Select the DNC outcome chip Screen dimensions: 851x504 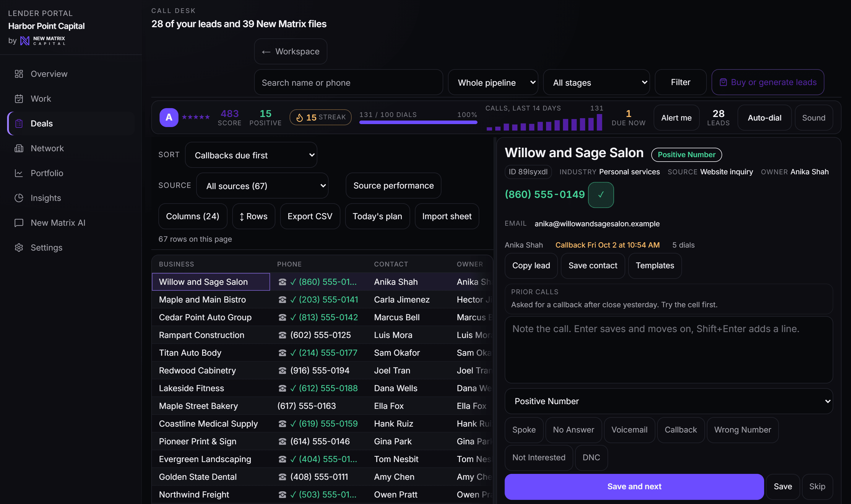(x=591, y=458)
